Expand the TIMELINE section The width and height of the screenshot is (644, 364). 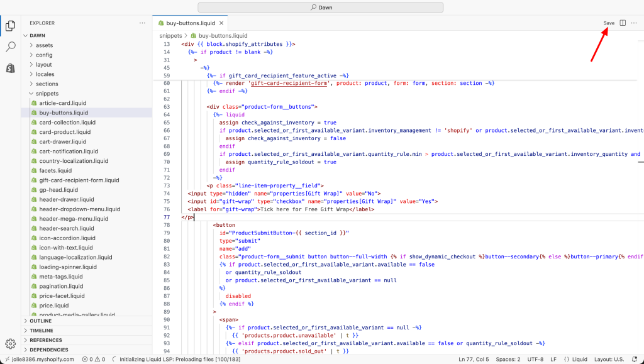click(x=42, y=331)
